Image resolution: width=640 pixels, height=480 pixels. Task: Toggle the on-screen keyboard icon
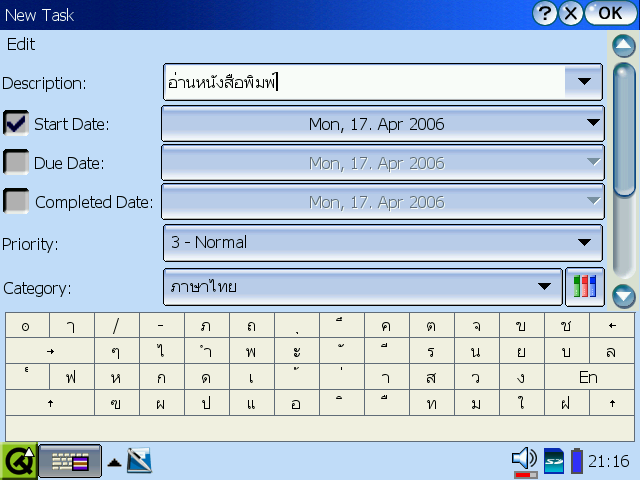pos(70,461)
